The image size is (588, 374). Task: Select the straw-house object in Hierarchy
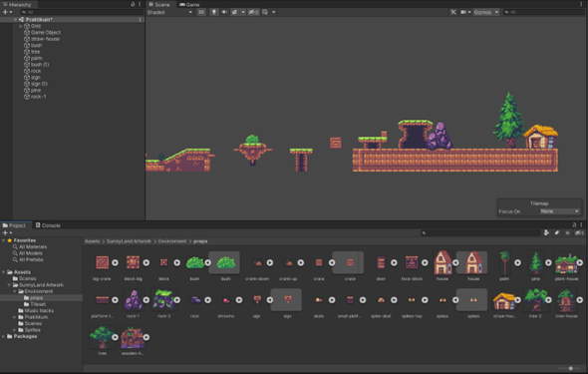[45, 39]
